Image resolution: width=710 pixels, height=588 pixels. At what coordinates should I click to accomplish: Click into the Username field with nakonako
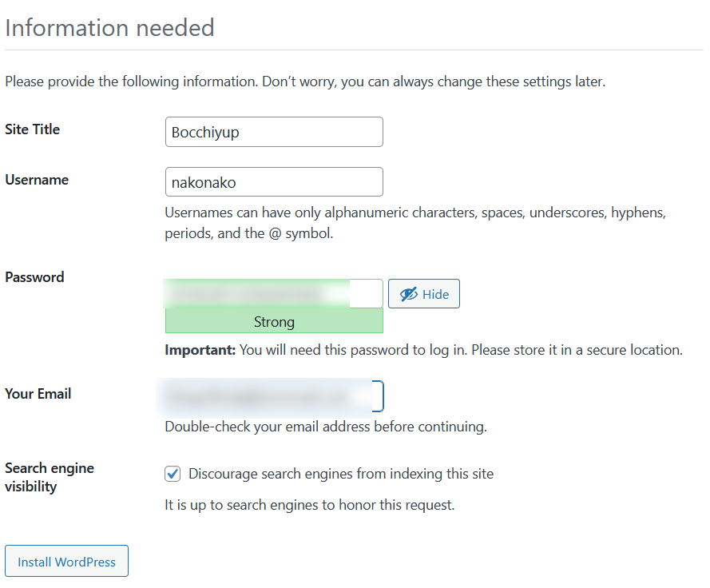pyautogui.click(x=274, y=182)
